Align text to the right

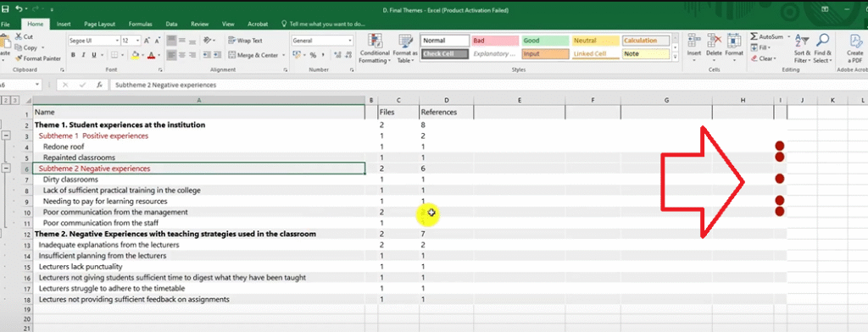tap(192, 55)
